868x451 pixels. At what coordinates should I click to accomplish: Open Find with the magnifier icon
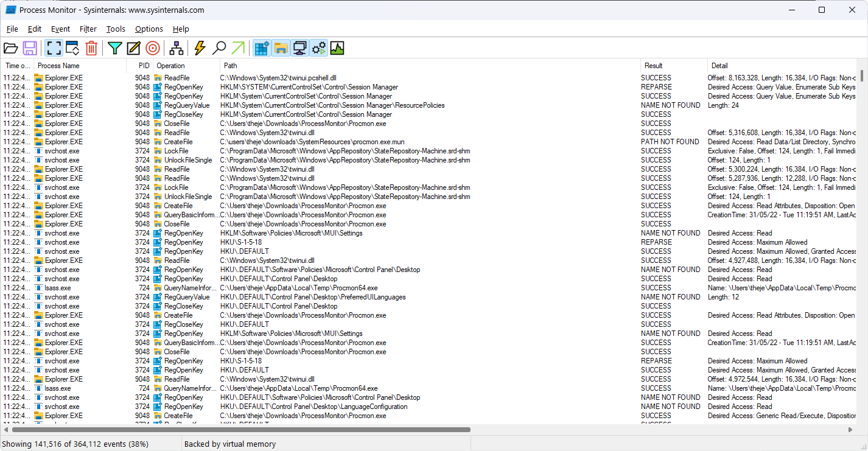click(219, 48)
